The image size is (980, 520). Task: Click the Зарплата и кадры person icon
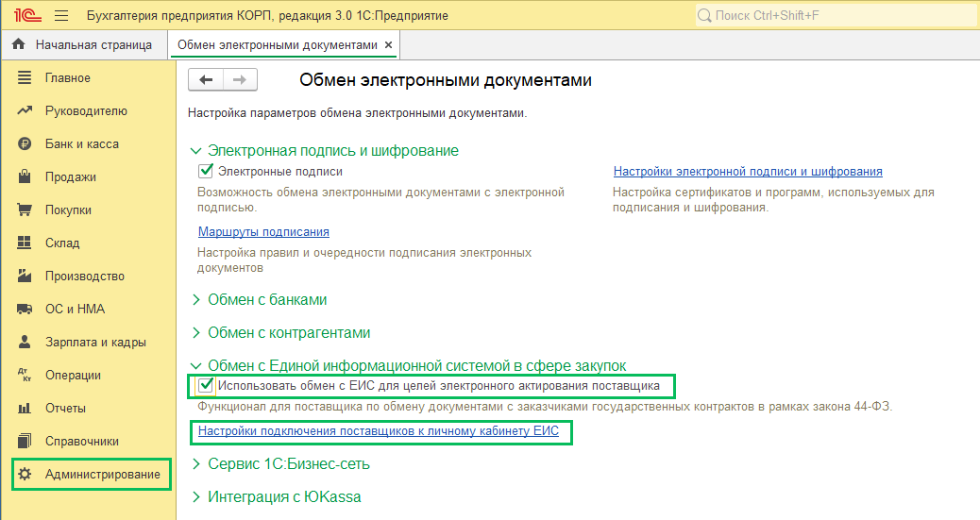(25, 342)
